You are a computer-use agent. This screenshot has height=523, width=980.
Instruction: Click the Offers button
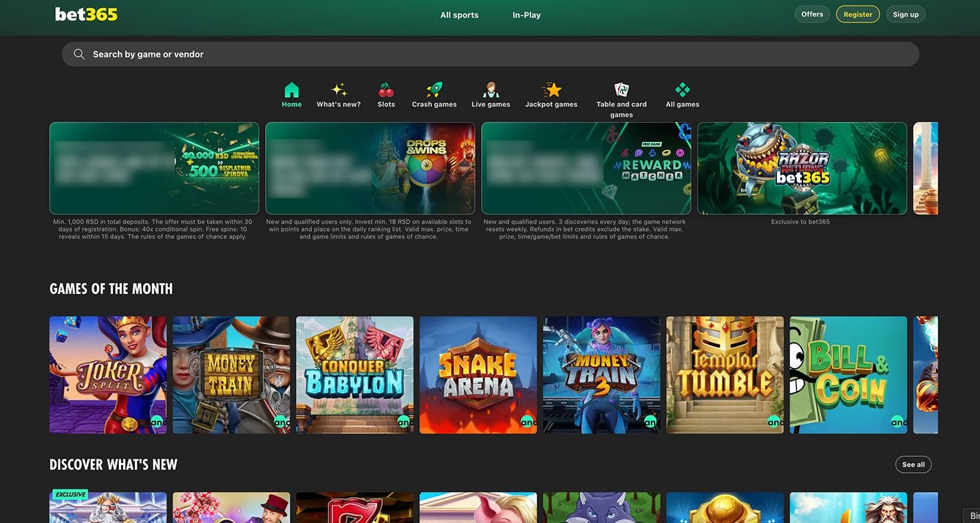[812, 14]
